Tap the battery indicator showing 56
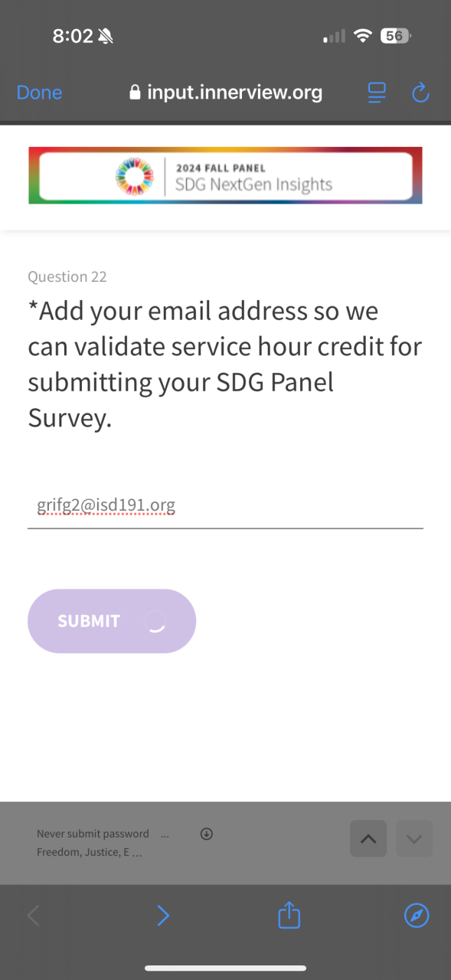 point(395,36)
